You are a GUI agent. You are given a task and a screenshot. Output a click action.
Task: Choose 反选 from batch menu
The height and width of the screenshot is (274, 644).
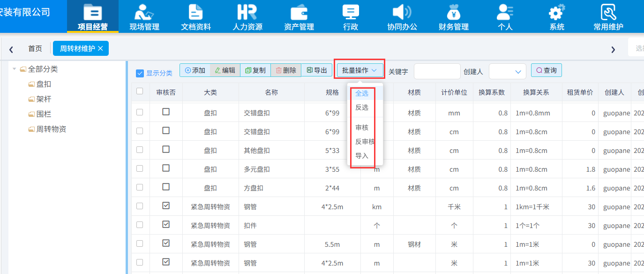[x=362, y=107]
